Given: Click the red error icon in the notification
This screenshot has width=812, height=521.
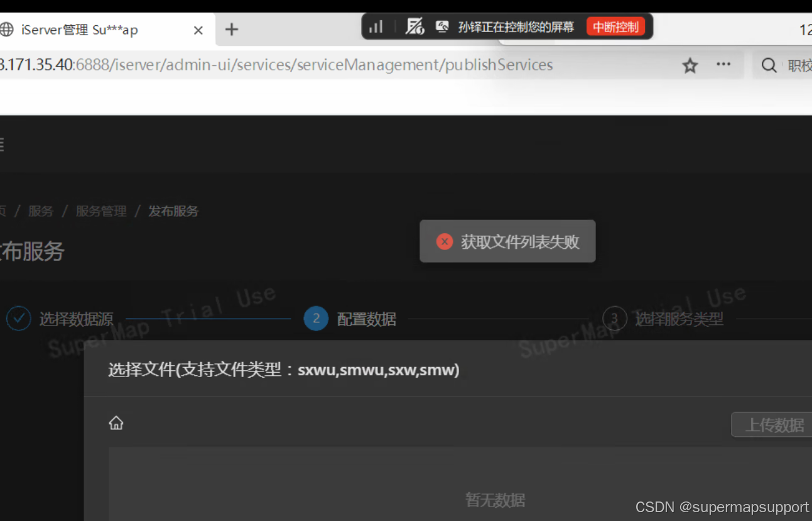Looking at the screenshot, I should click(x=445, y=241).
